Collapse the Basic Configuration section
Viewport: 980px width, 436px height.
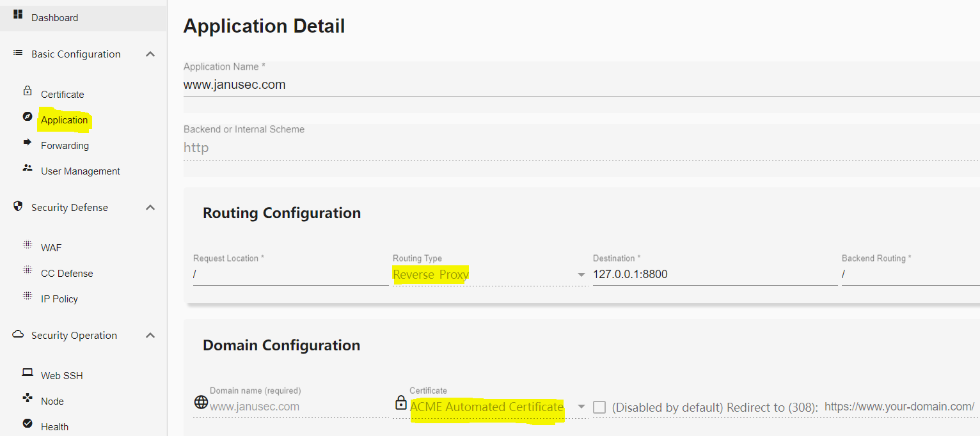[x=150, y=54]
